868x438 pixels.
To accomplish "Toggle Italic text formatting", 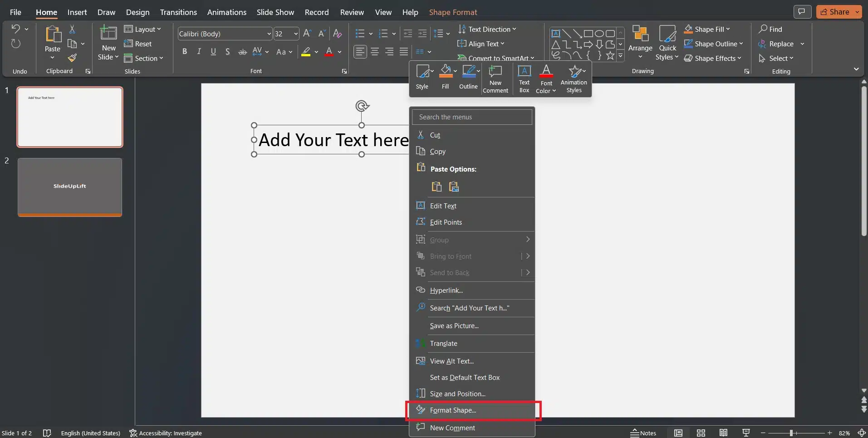I will [x=199, y=52].
